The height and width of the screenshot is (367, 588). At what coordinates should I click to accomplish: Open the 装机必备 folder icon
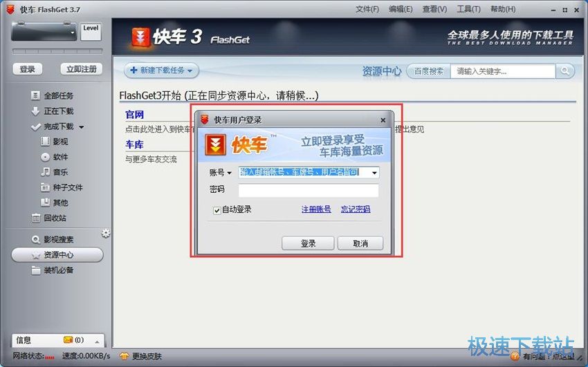click(x=35, y=270)
